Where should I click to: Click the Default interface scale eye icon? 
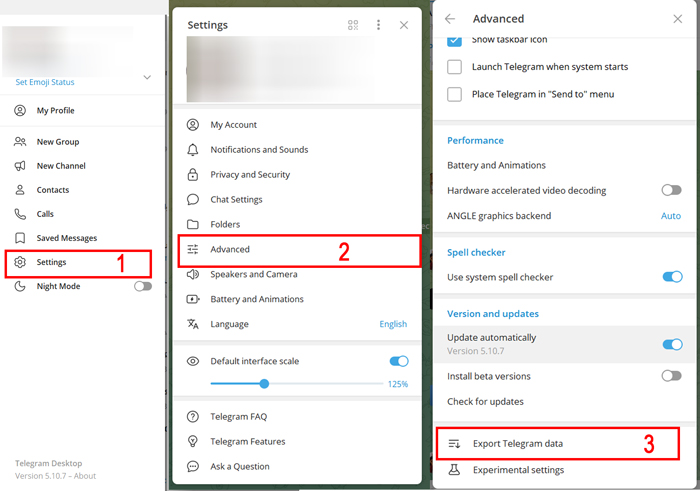(x=193, y=361)
